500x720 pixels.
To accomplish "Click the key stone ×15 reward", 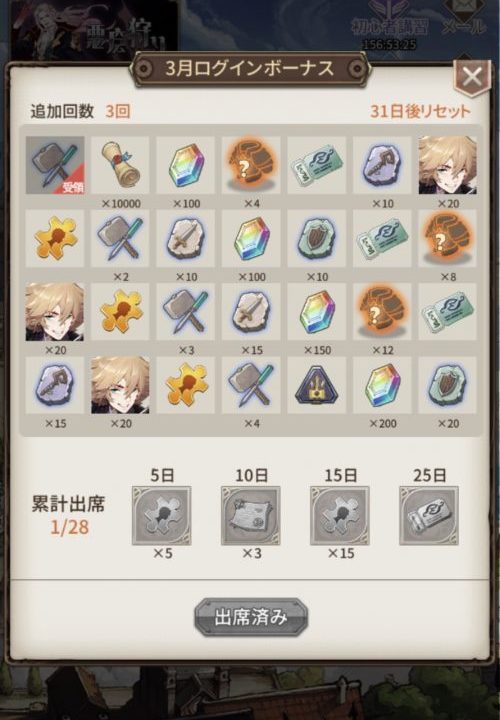I will [x=55, y=385].
